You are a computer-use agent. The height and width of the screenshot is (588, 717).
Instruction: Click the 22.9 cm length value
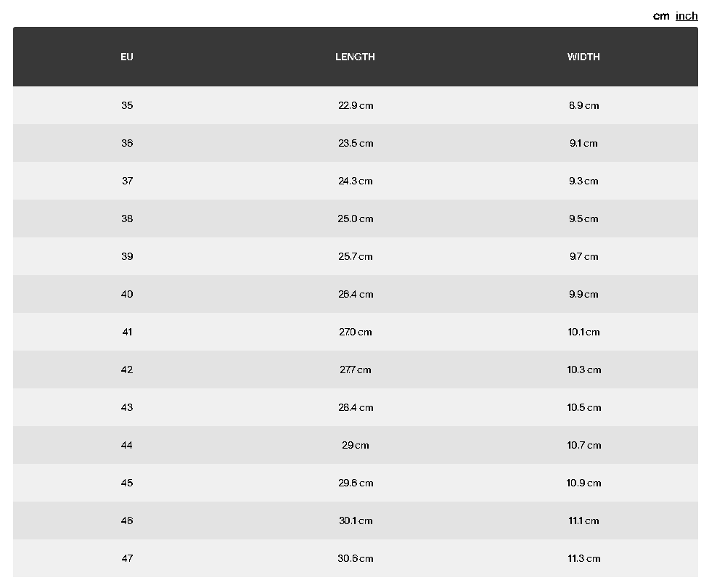coord(356,105)
